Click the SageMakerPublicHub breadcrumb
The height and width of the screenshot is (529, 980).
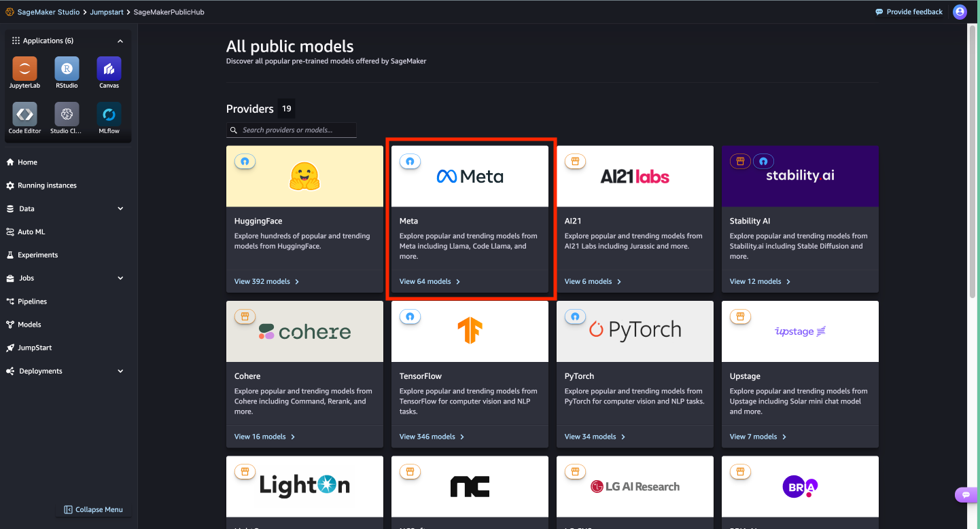(169, 12)
